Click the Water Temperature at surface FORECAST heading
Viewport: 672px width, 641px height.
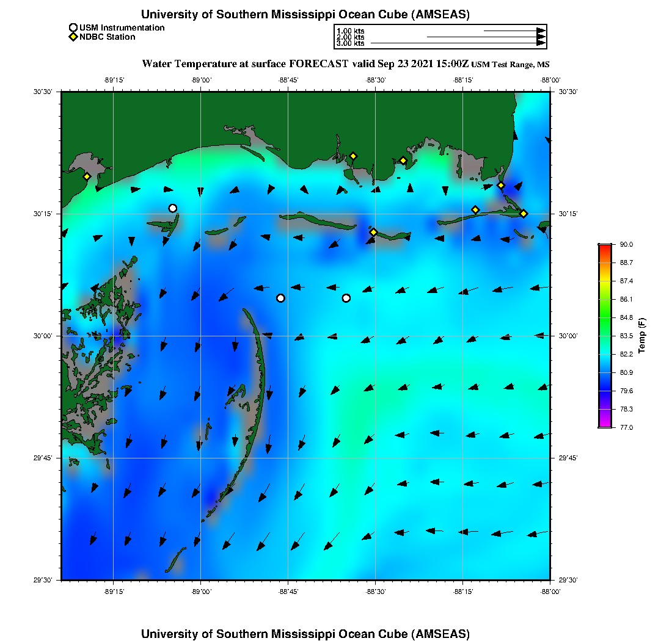pos(305,64)
